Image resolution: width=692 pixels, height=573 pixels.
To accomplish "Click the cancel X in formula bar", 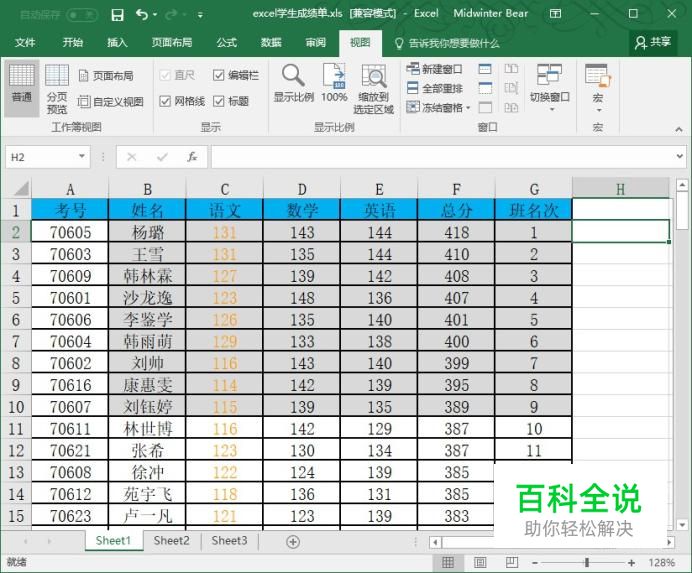I will pyautogui.click(x=132, y=157).
